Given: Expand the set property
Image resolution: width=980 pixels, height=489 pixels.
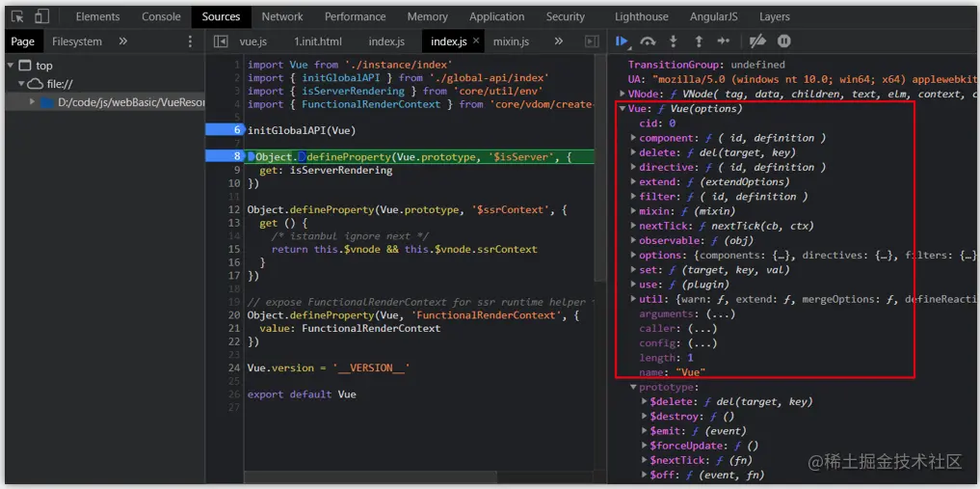Looking at the screenshot, I should click(x=634, y=269).
